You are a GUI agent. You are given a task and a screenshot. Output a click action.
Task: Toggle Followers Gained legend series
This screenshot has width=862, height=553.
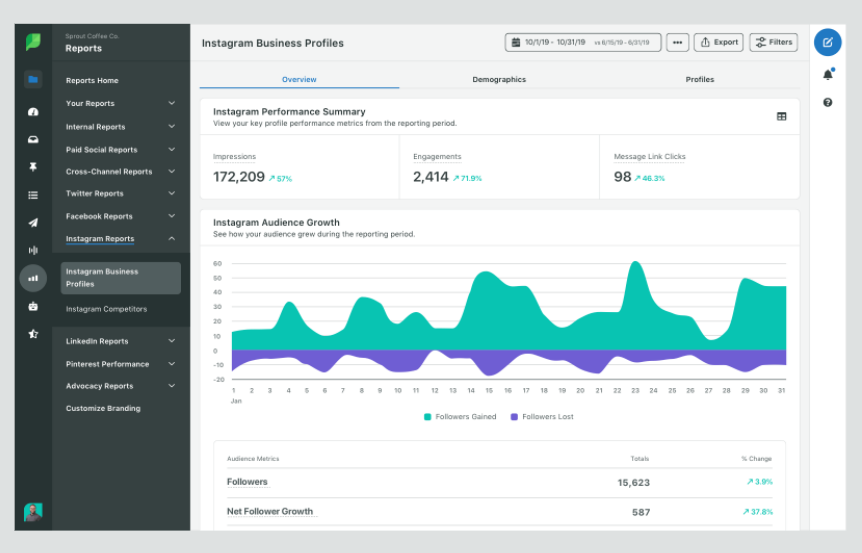(x=460, y=417)
